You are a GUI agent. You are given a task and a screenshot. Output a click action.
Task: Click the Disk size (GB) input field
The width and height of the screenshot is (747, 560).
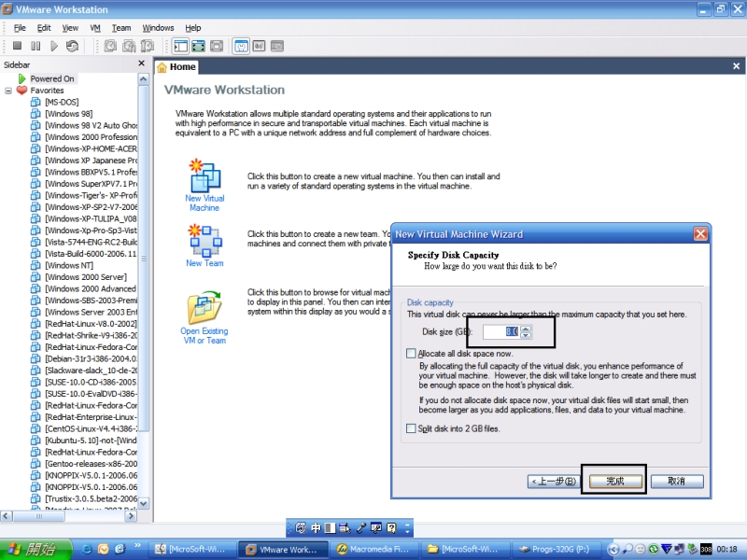point(501,331)
